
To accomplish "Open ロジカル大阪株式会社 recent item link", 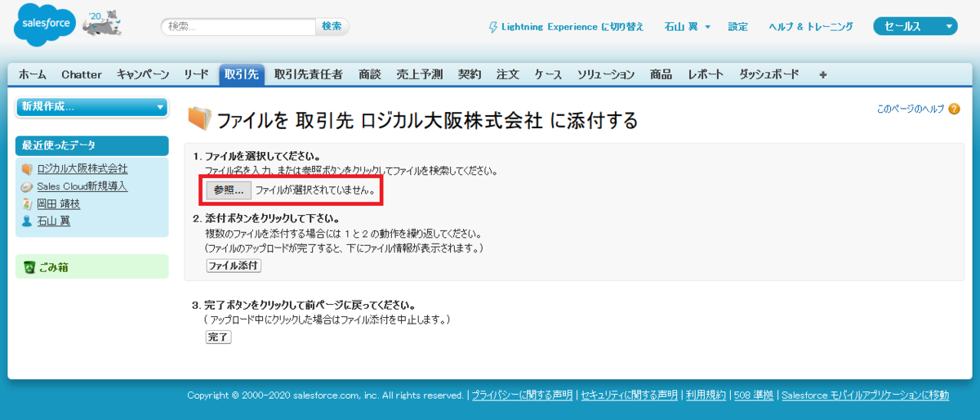I will 82,169.
